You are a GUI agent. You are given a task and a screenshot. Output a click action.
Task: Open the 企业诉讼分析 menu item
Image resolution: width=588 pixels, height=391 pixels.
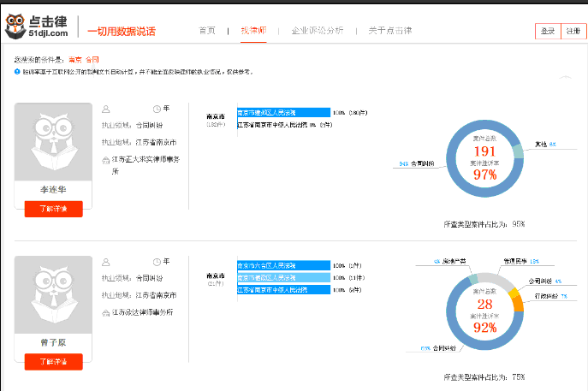[x=318, y=30]
